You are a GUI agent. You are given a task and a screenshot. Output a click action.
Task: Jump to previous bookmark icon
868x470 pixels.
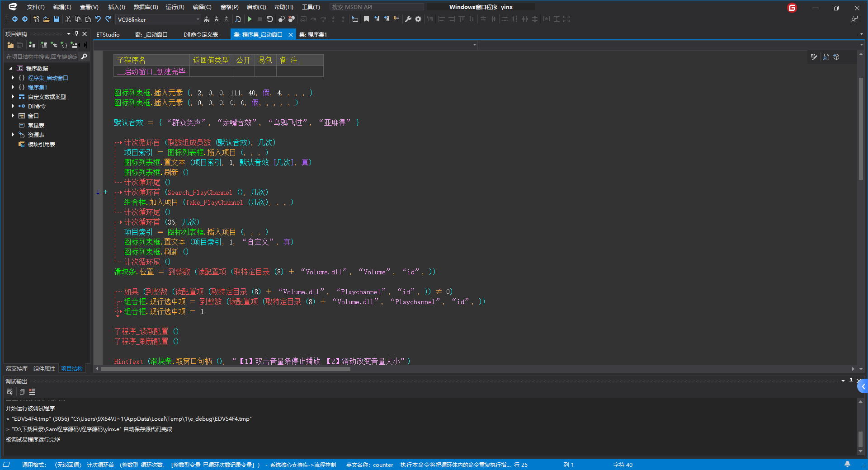click(377, 19)
